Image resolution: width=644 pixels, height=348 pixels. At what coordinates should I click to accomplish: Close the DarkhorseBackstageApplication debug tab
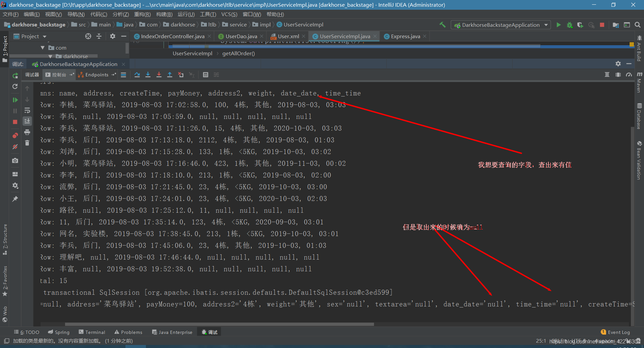coord(123,64)
